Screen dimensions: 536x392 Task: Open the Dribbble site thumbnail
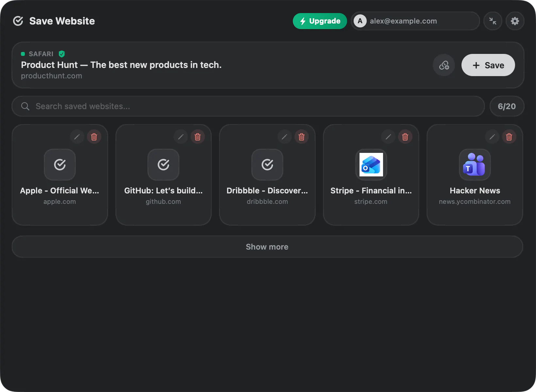coord(267,165)
